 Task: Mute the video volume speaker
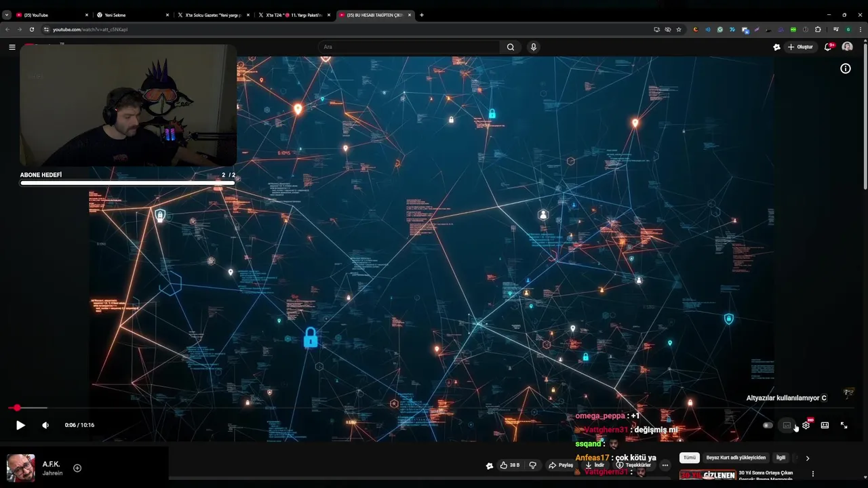[x=45, y=425]
